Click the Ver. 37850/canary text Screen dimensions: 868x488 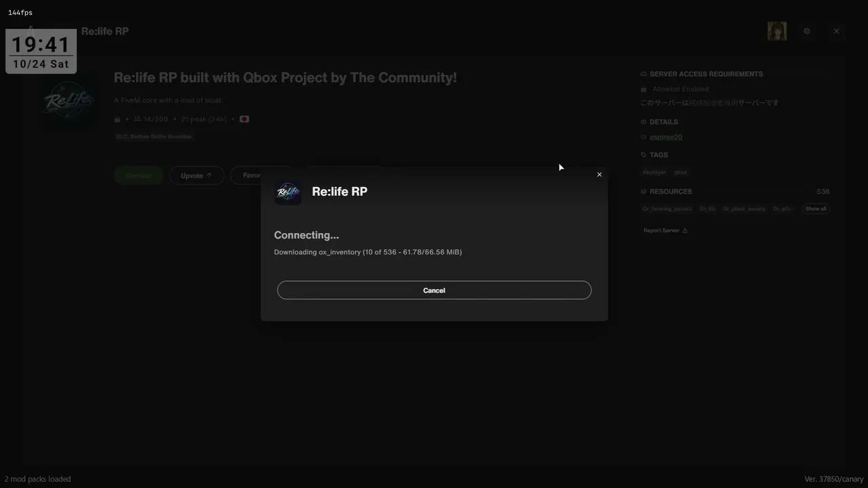coord(833,479)
